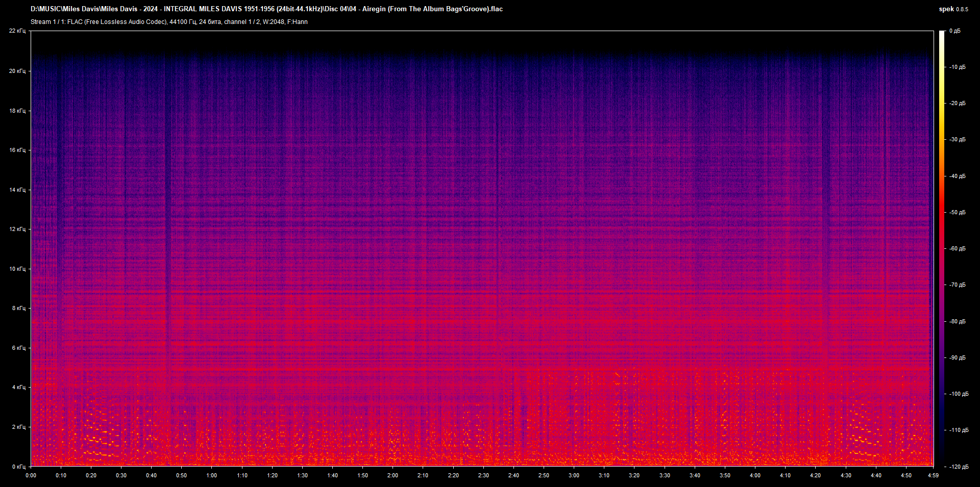Click the 2 кГц frequency label
The image size is (980, 487).
tap(19, 427)
